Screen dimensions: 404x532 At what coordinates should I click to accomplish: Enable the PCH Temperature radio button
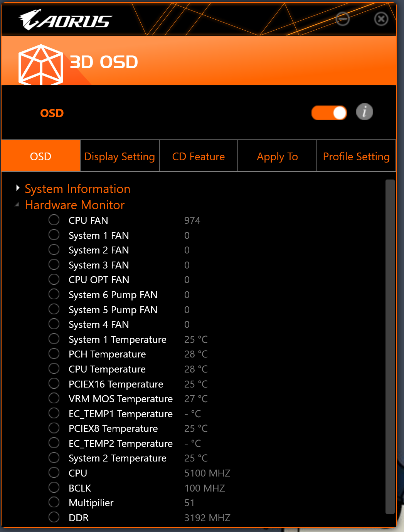tap(54, 354)
